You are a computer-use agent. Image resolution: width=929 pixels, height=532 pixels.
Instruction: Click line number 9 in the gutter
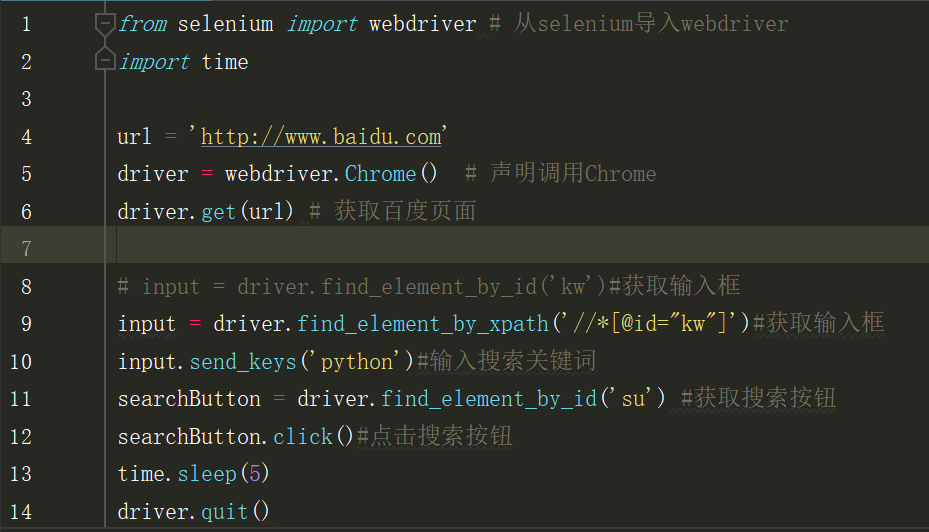pyautogui.click(x=25, y=324)
